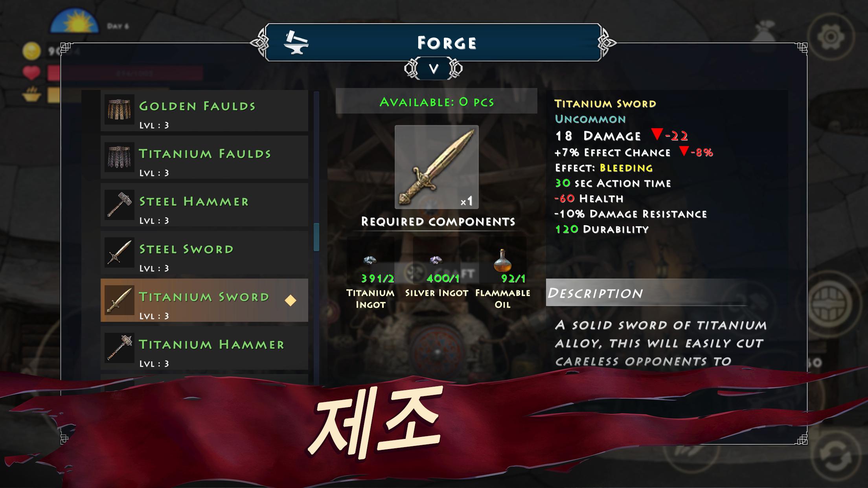
Task: Select Titanium Faulds recipe
Action: point(204,158)
